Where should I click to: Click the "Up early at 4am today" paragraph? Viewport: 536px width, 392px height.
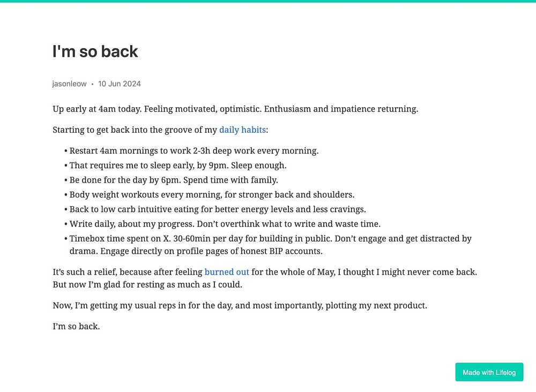coord(235,109)
